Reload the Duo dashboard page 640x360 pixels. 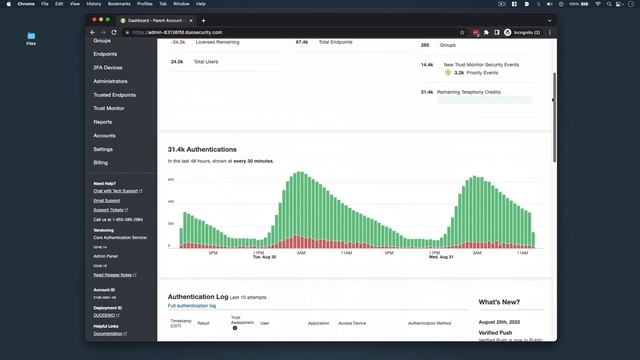tap(114, 32)
